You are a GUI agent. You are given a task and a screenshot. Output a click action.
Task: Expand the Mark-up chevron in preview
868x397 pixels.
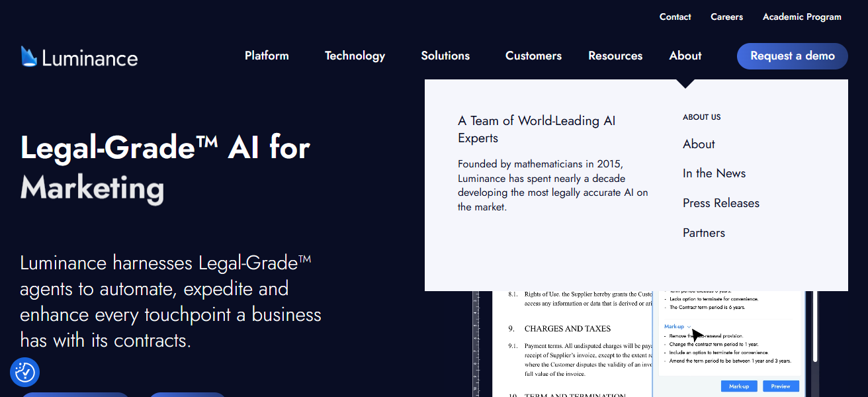coord(689,326)
